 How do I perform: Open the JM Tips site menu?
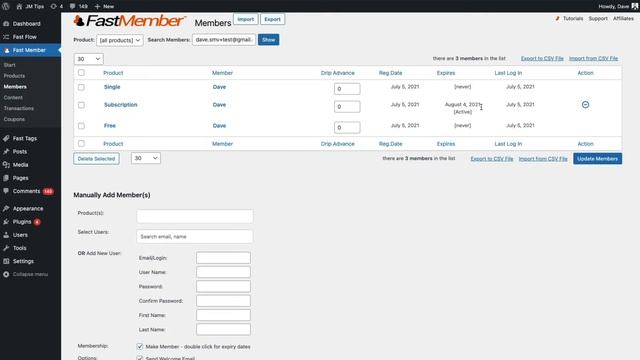tap(30, 7)
